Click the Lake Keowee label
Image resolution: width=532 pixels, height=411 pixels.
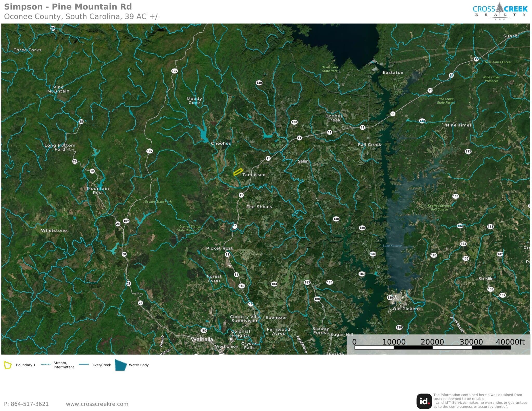pos(392,246)
